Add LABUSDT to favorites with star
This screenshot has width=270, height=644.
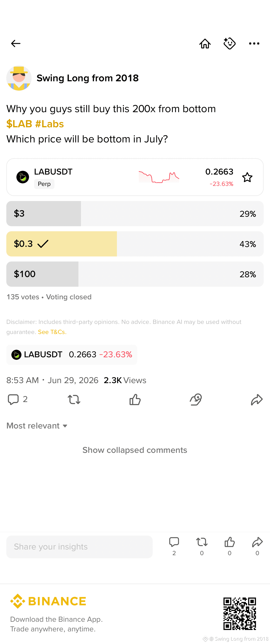pyautogui.click(x=247, y=177)
